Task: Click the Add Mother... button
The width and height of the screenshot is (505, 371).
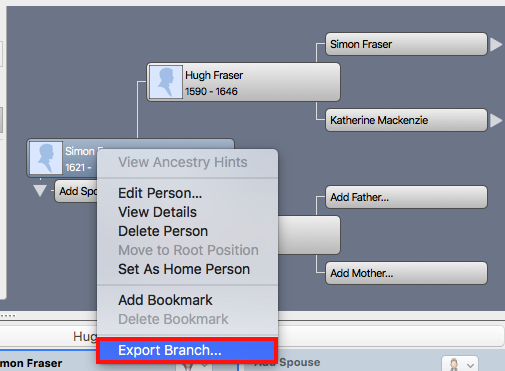Action: tap(406, 273)
